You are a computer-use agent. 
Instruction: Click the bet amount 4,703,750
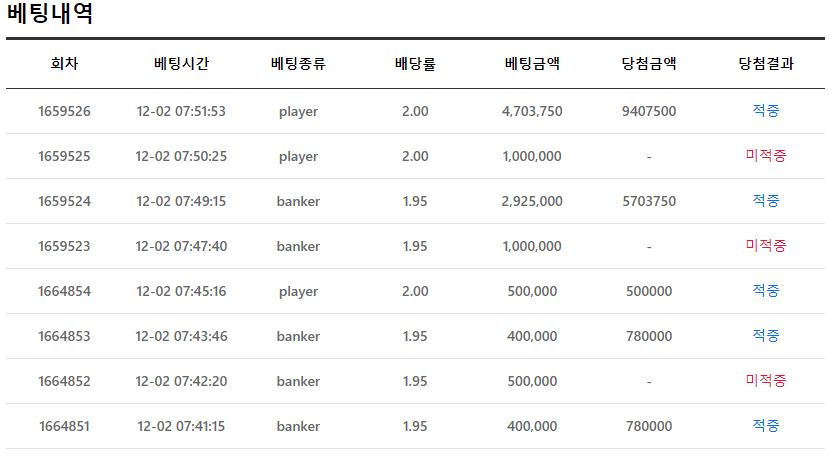pyautogui.click(x=532, y=111)
